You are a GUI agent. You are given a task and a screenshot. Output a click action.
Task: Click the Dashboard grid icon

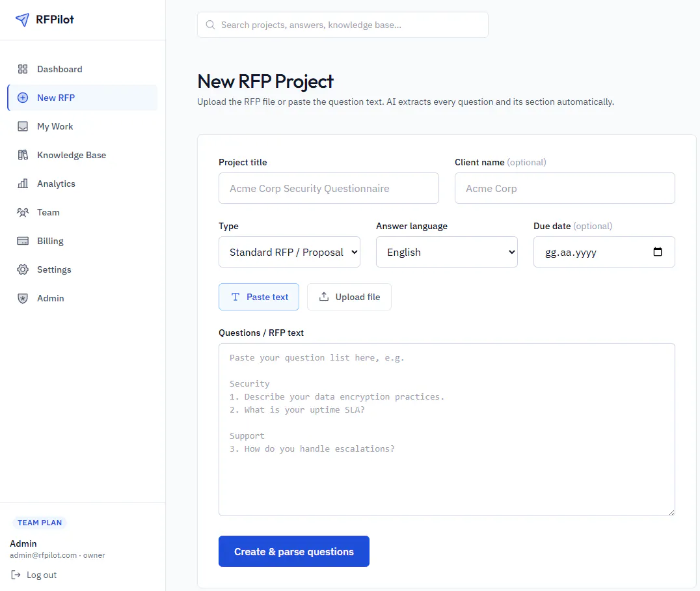click(x=23, y=69)
